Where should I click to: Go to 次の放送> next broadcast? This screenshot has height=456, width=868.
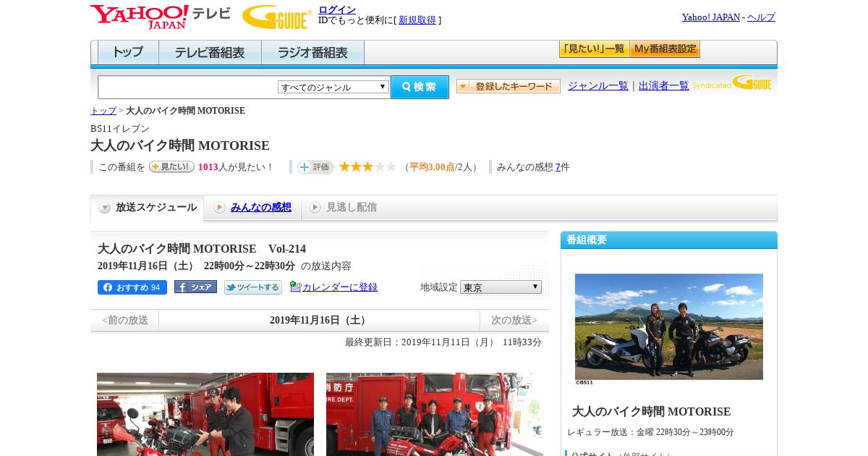(514, 321)
